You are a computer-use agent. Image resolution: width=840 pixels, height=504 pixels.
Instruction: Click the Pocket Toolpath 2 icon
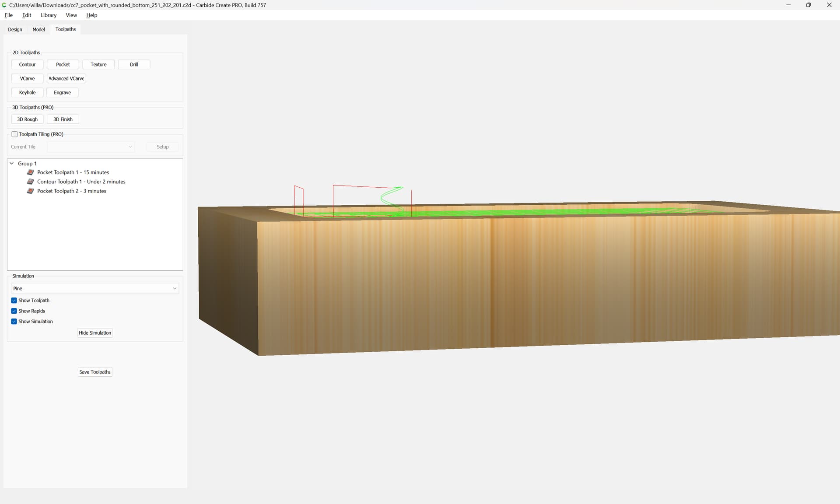pyautogui.click(x=30, y=191)
